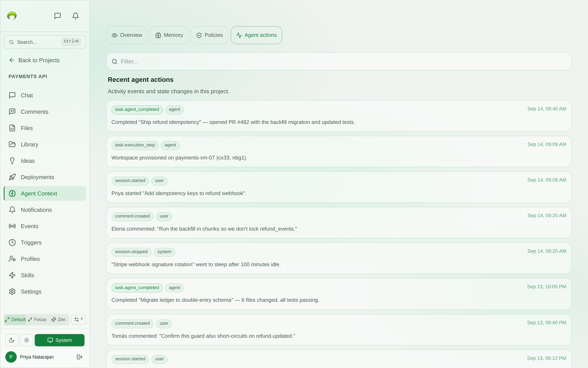Click the green app logo icon
Viewport: 588px width, 368px height.
(x=12, y=16)
